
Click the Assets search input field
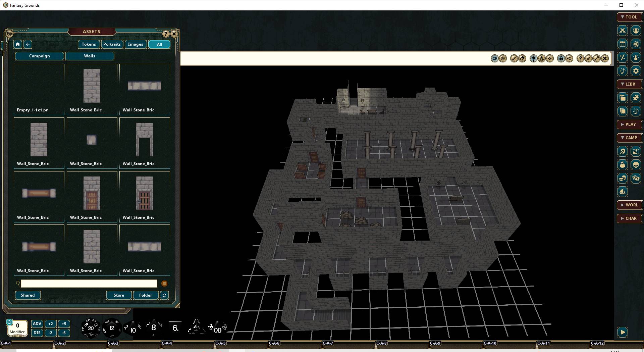coord(89,284)
